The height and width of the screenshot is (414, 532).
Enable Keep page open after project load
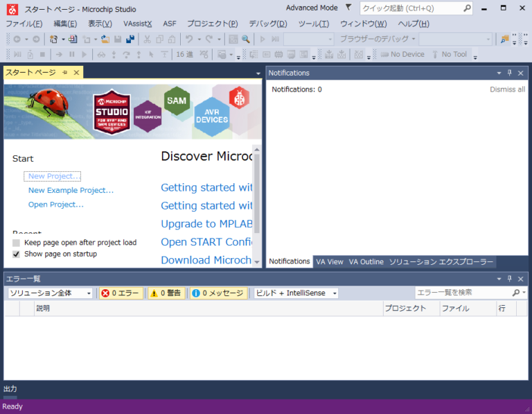(x=17, y=243)
